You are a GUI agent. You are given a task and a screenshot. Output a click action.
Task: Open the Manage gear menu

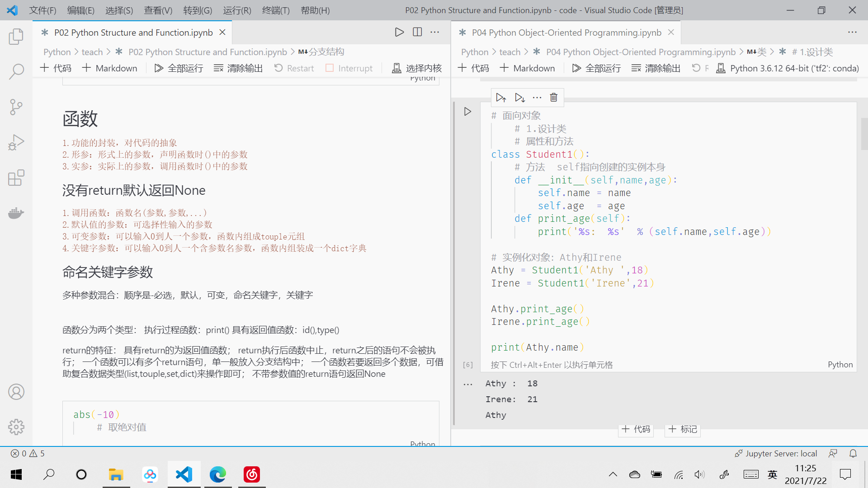[16, 427]
